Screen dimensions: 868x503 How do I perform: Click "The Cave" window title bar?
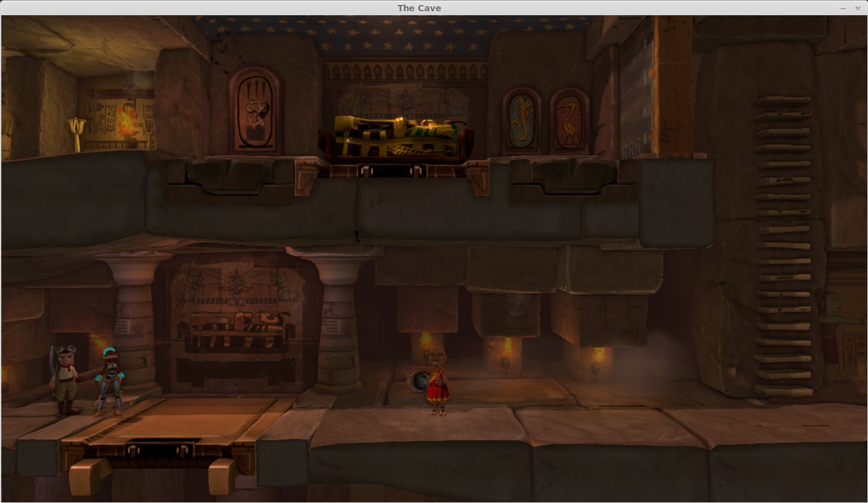click(x=419, y=8)
